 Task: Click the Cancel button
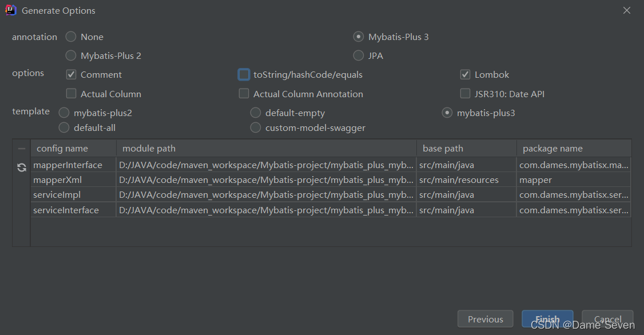(x=607, y=319)
